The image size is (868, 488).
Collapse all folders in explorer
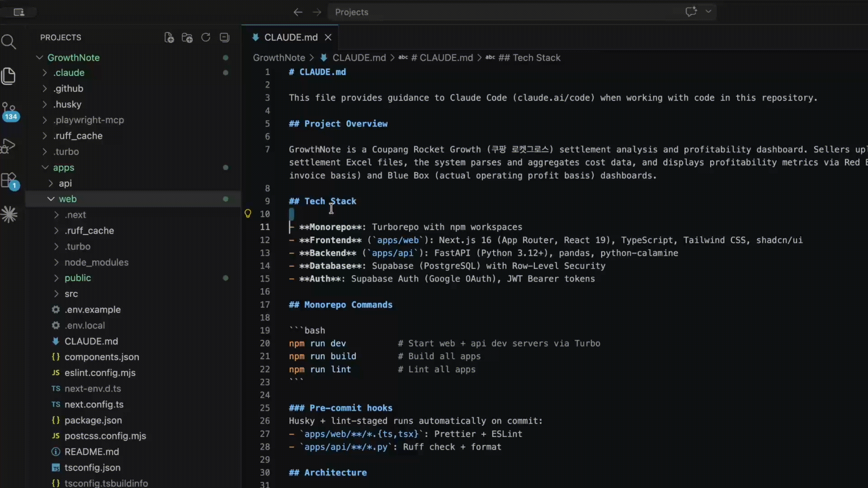point(224,37)
